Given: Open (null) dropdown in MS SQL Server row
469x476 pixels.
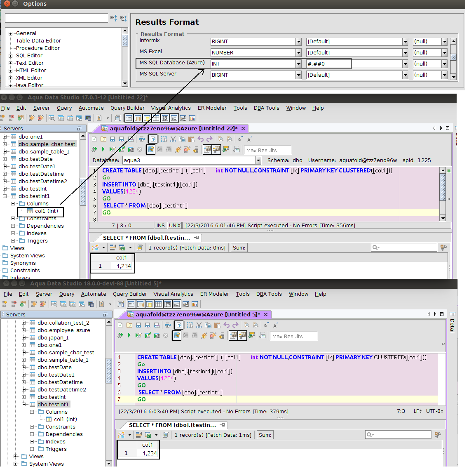Looking at the screenshot, I should [x=444, y=75].
